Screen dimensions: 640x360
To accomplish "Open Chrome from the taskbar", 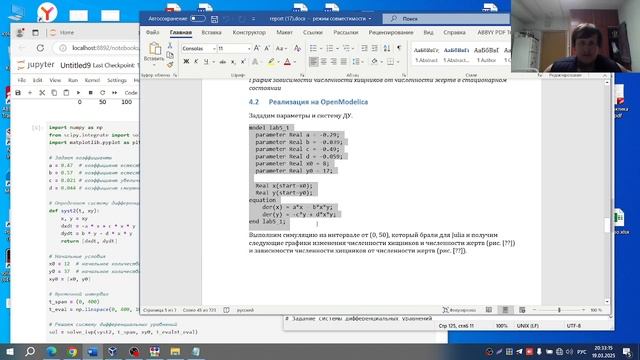I will 72,351.
